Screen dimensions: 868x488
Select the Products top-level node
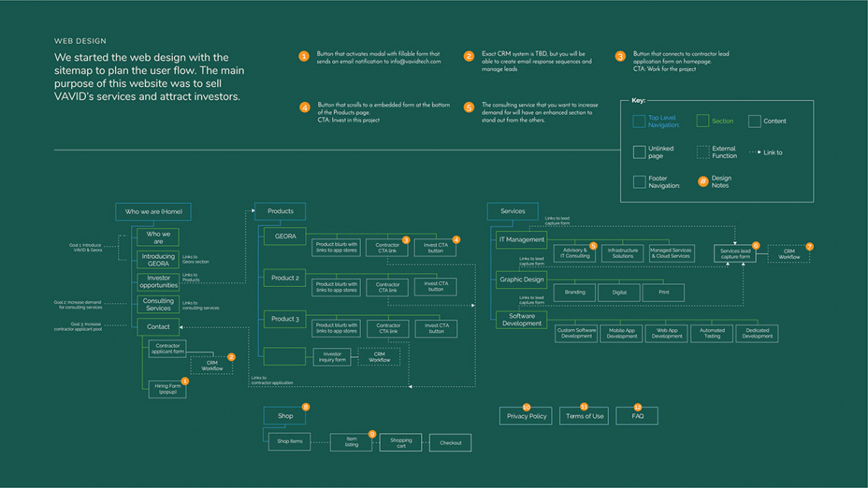tap(280, 212)
